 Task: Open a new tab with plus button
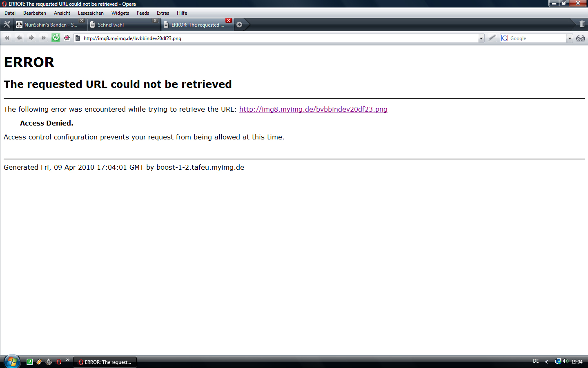click(x=239, y=25)
